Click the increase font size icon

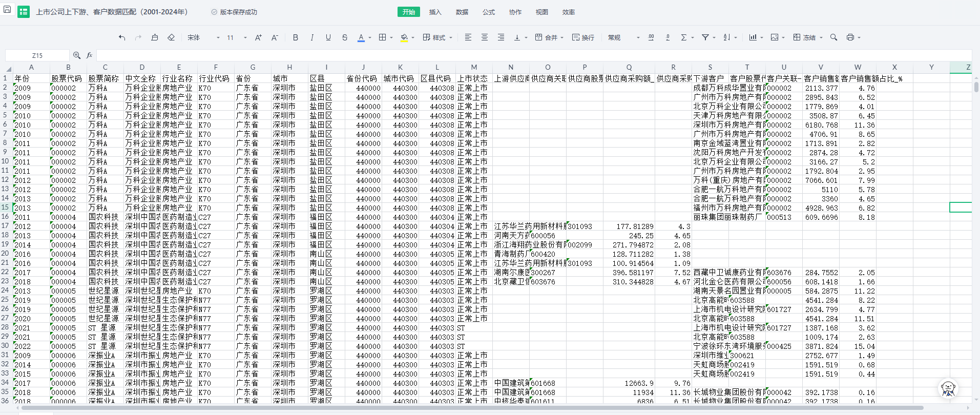coord(258,37)
